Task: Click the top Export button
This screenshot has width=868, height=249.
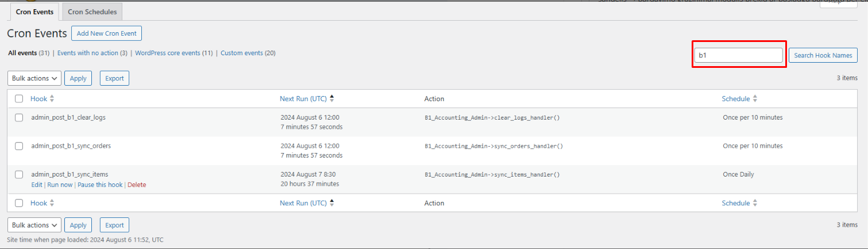Action: click(x=114, y=78)
